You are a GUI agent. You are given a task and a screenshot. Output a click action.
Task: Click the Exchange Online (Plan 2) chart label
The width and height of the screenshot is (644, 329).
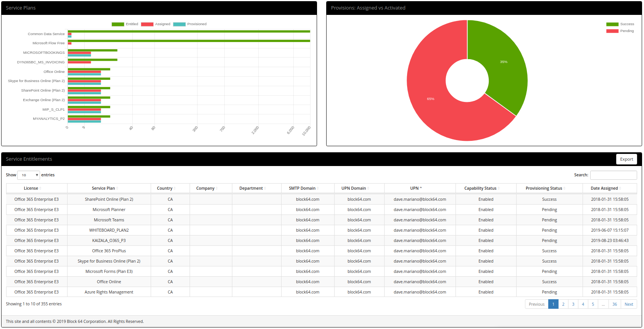[x=44, y=100]
